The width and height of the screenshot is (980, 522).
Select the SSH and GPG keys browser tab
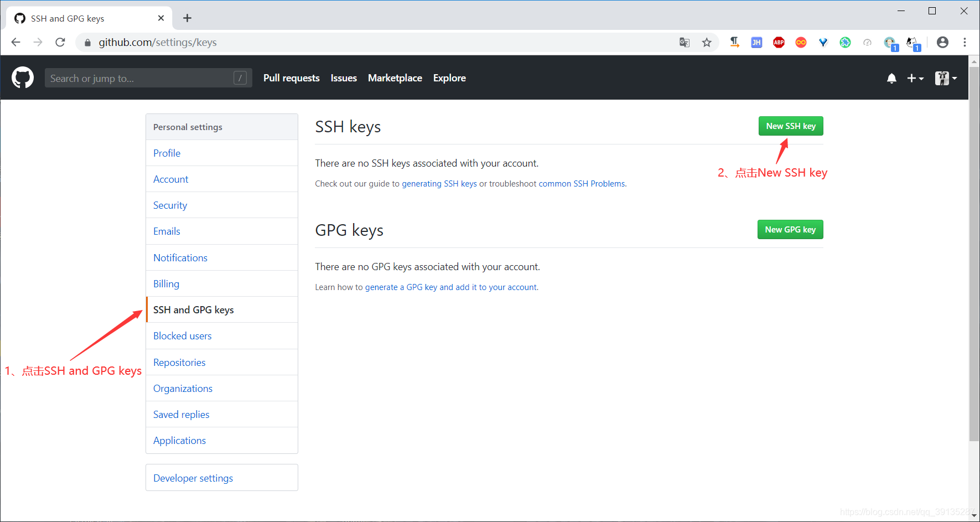(x=89, y=18)
